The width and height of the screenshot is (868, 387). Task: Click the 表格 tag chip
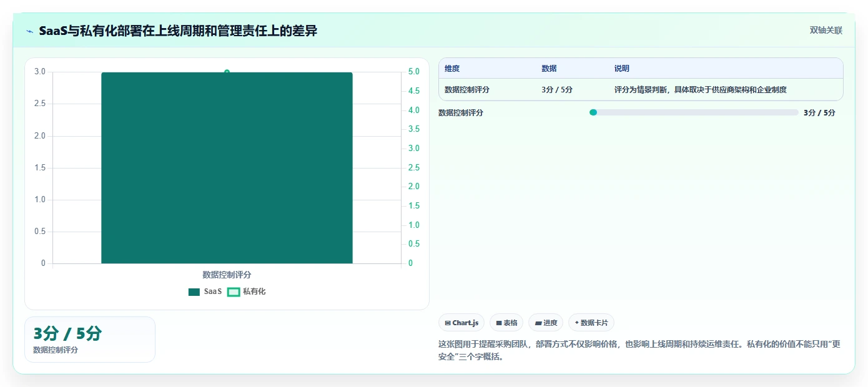[x=506, y=323]
